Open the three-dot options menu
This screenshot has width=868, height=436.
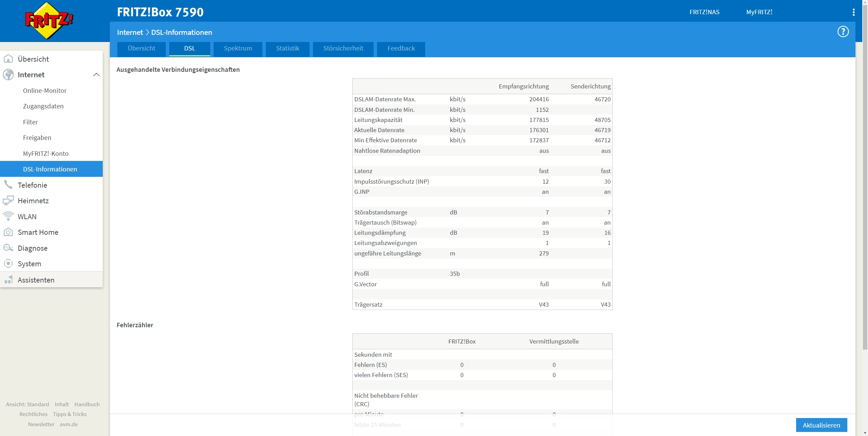pos(853,12)
